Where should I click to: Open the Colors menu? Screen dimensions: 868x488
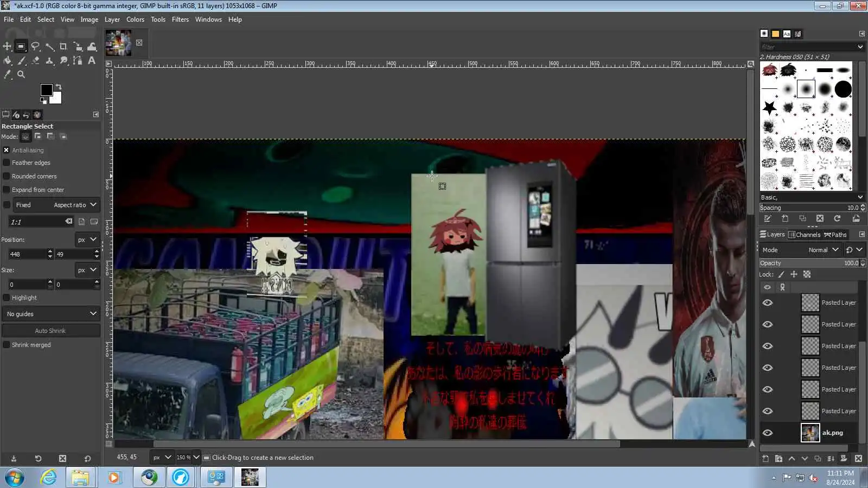click(x=135, y=20)
